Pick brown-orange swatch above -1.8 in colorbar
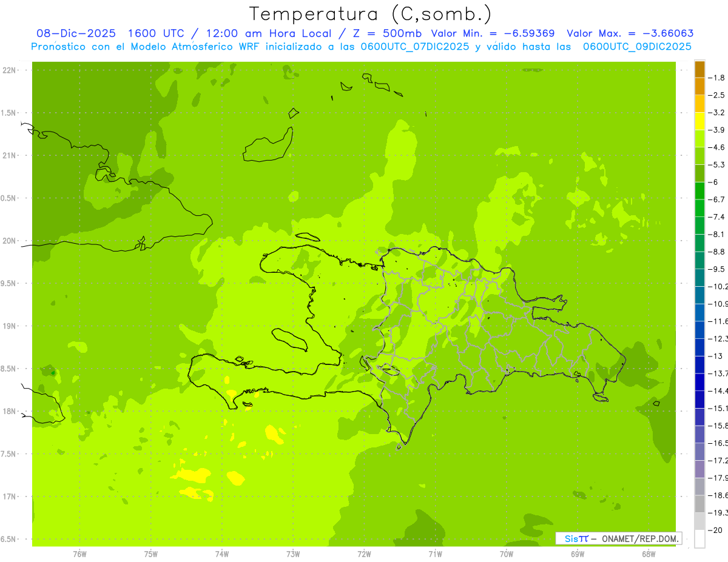Screen dimensions: 728x562 (699, 69)
